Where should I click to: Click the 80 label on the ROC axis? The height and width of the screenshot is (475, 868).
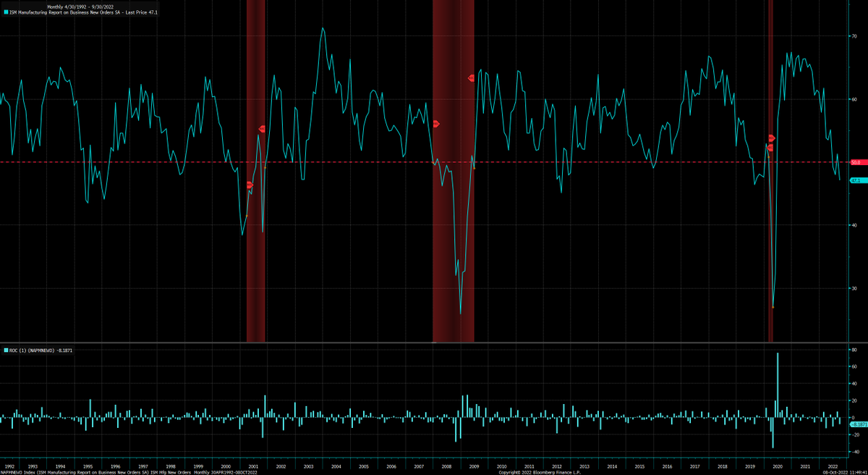point(854,350)
